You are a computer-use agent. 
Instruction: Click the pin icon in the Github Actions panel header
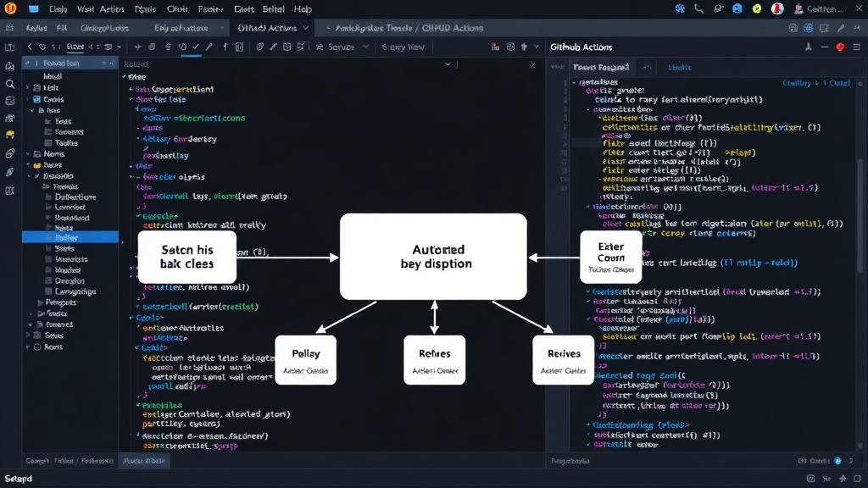click(808, 47)
